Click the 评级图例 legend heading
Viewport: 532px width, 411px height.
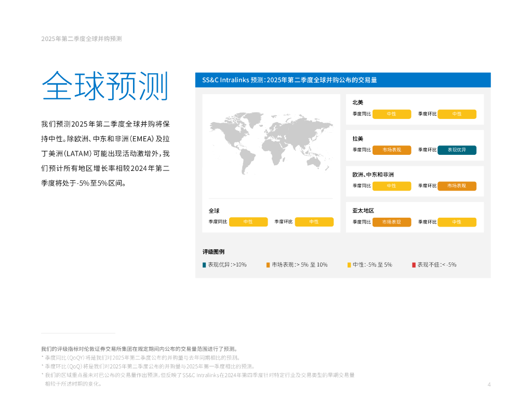214,251
